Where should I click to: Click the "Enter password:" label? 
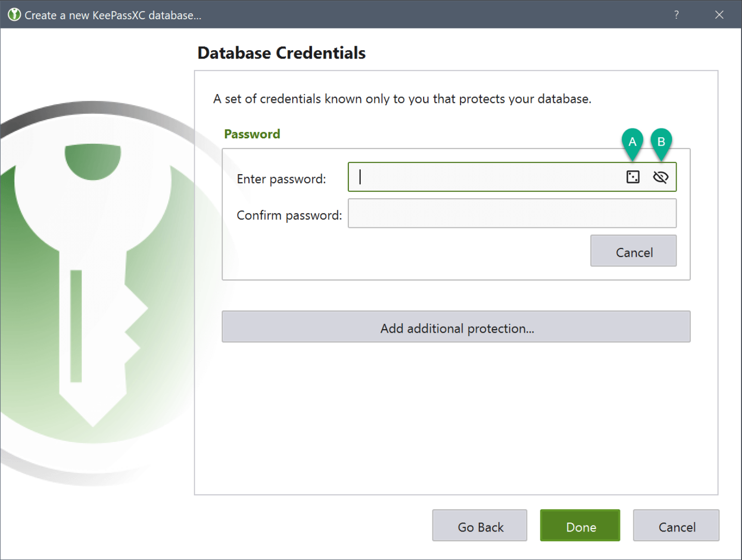tap(281, 179)
